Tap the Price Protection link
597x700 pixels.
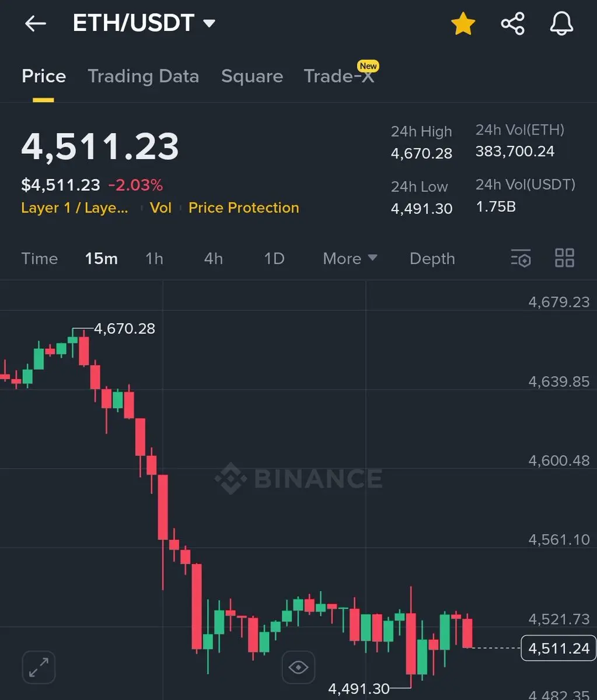(x=243, y=208)
